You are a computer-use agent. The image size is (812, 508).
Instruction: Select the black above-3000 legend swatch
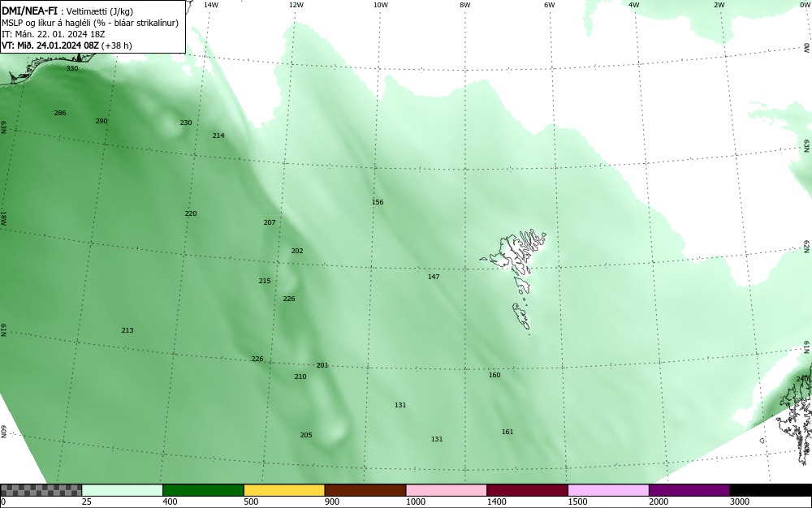tap(771, 490)
